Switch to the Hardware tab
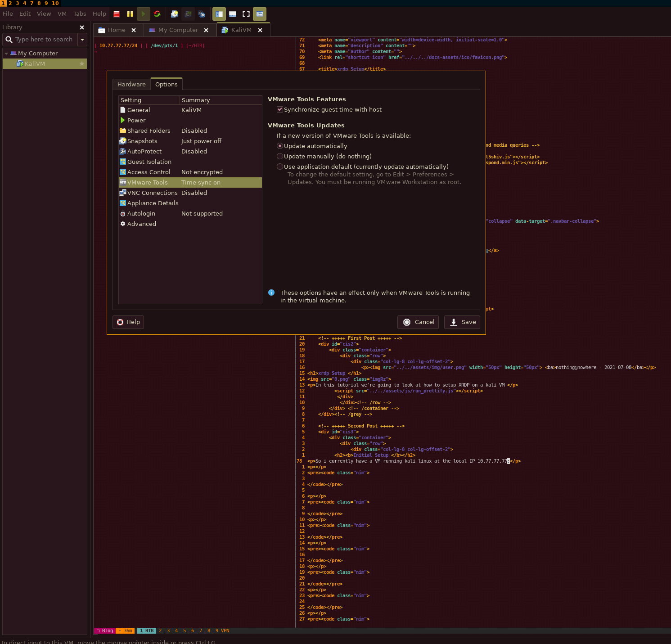This screenshot has width=671, height=644. [131, 84]
